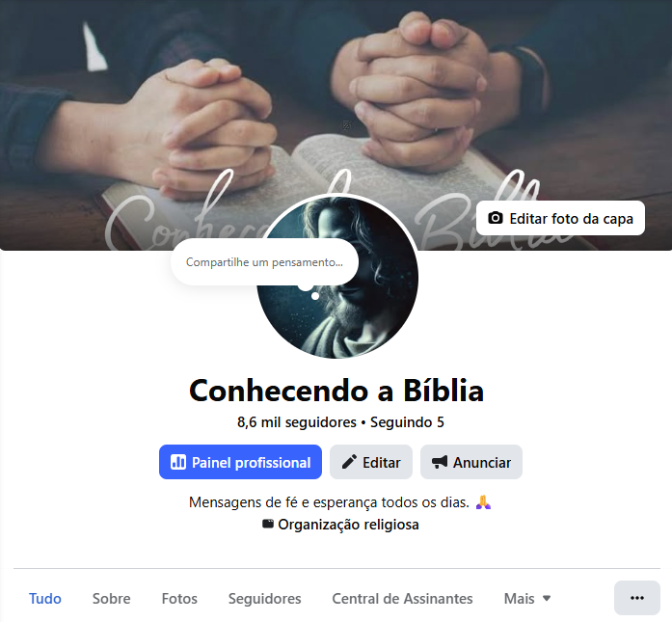Viewport: 672px width, 622px height.
Task: Expand the Mais dropdown arrow
Action: click(547, 598)
